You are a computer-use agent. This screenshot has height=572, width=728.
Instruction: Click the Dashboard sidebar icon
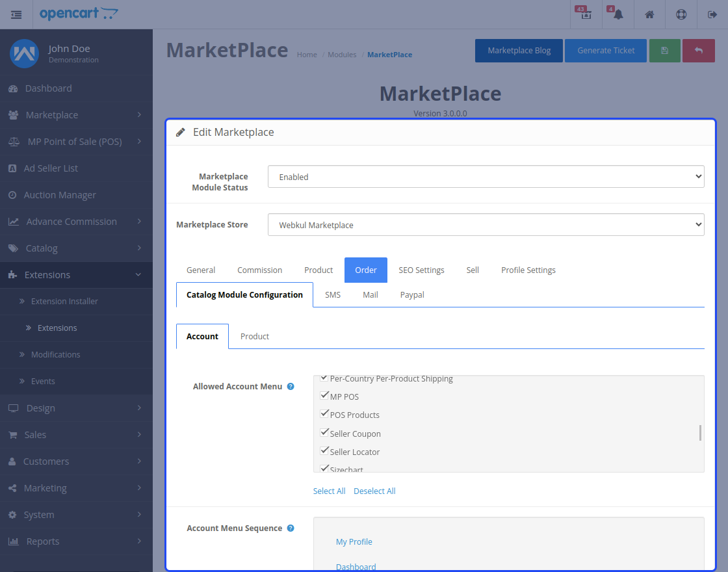tap(13, 88)
